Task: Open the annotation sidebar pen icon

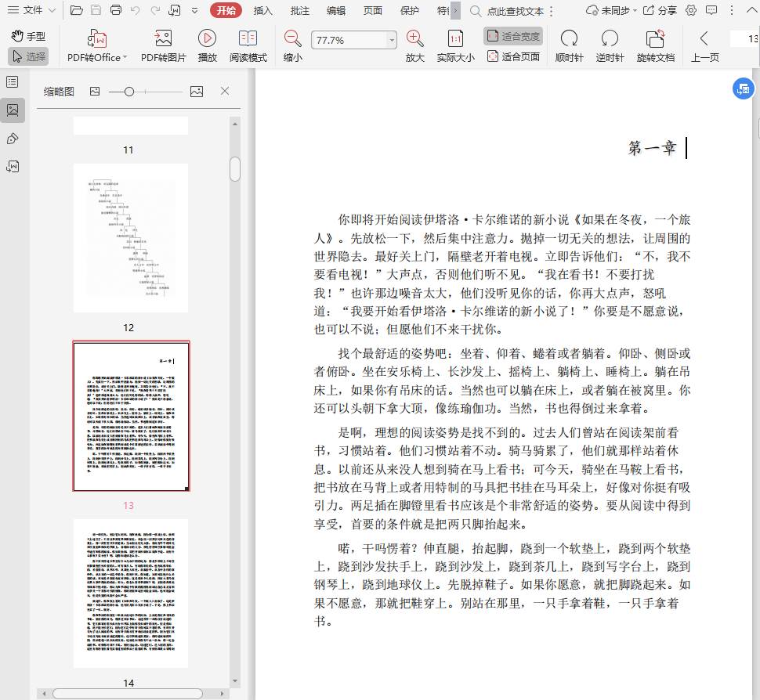Action: [13, 139]
